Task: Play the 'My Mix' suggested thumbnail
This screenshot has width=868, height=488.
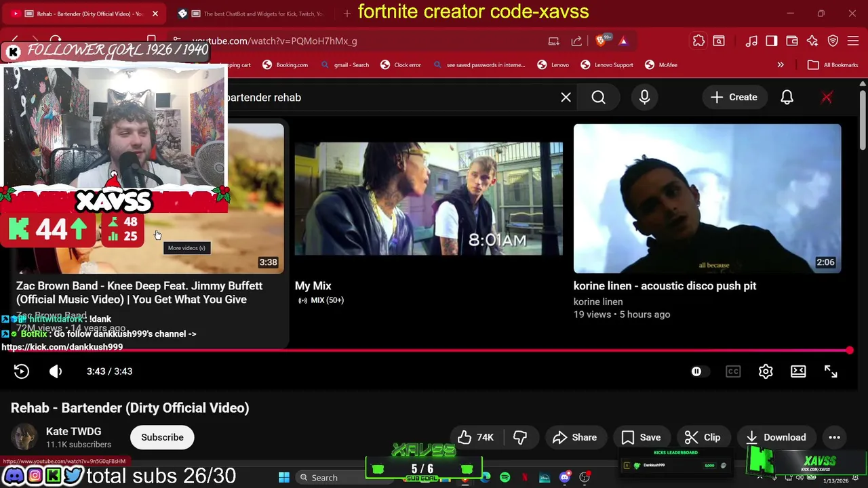Action: click(429, 199)
